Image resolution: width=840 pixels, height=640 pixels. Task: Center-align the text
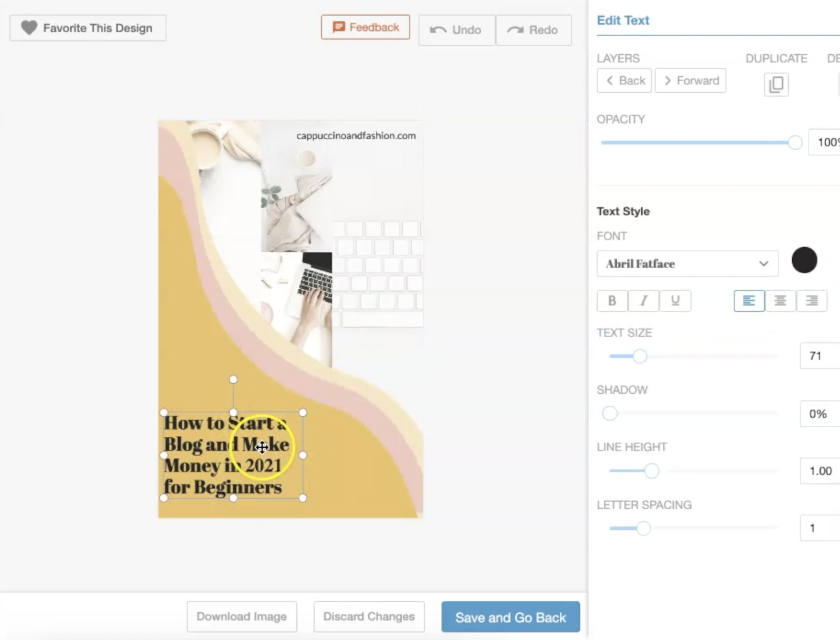click(x=780, y=301)
